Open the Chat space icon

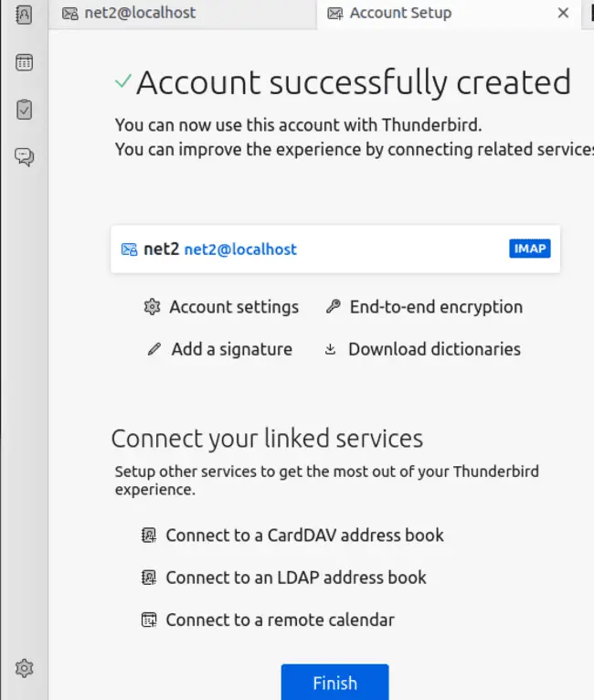(x=24, y=157)
